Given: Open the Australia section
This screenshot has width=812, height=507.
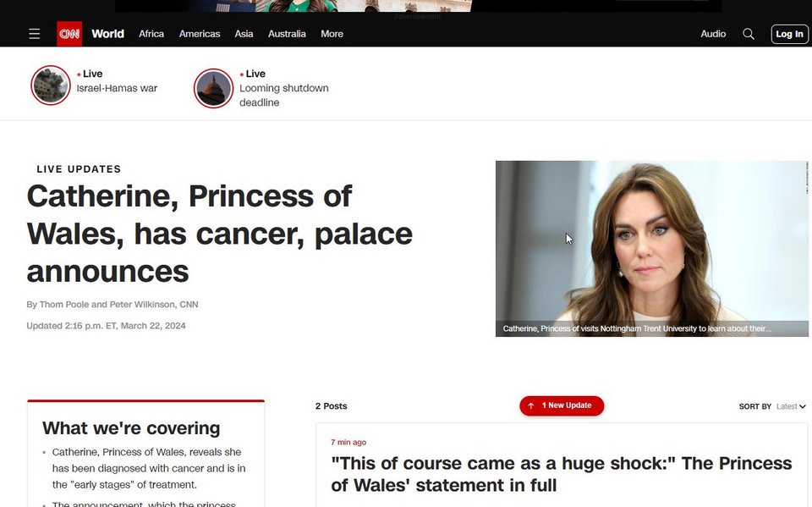Looking at the screenshot, I should click(287, 34).
